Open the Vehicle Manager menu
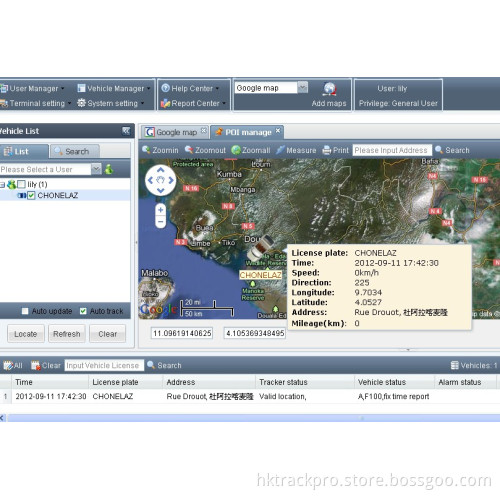The width and height of the screenshot is (500, 500). click(114, 89)
